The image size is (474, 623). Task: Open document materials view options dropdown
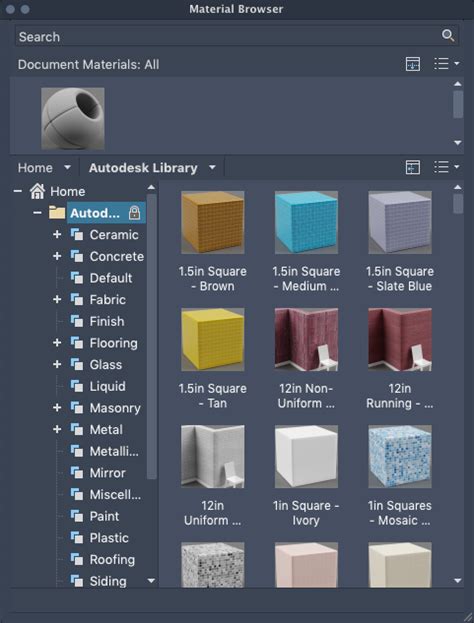[x=447, y=64]
